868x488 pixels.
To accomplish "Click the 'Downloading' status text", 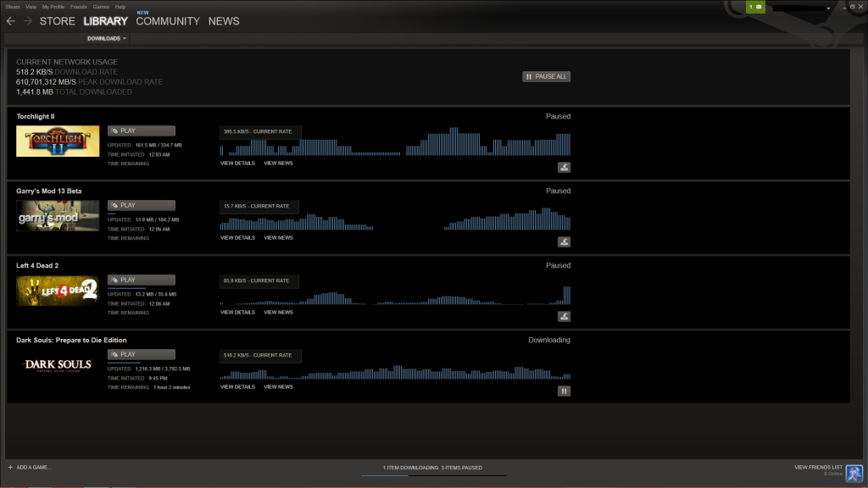I will pos(549,341).
